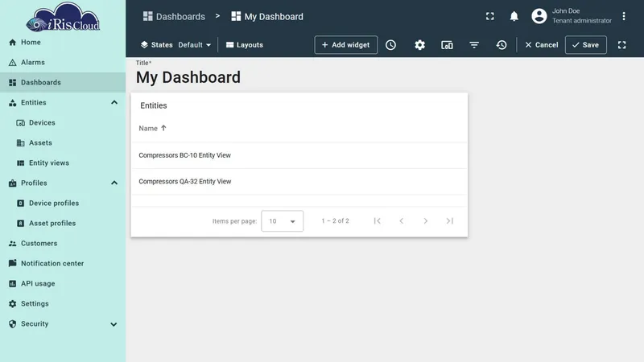The image size is (644, 362).
Task: Open the Default state dropdown
Action: [194, 45]
